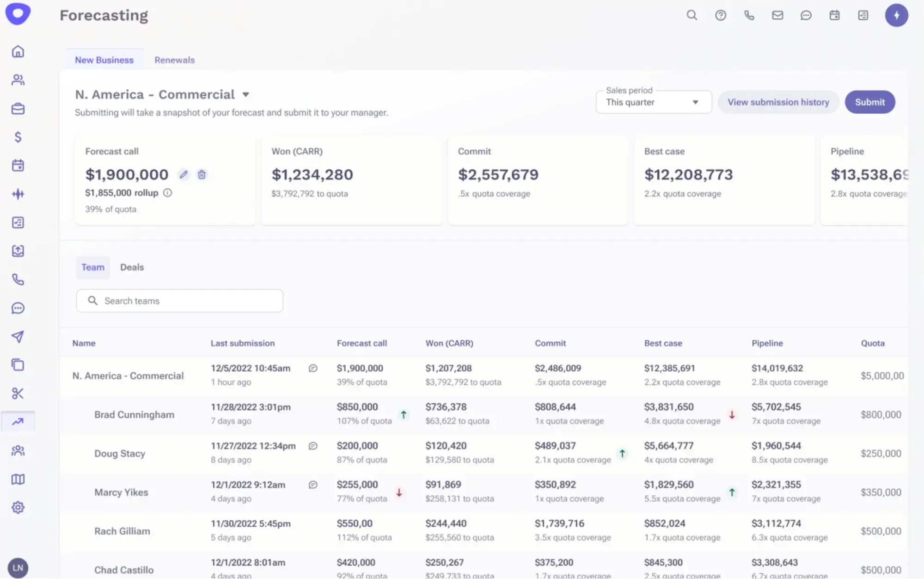
Task: Open search magnifier in top bar
Action: point(691,15)
